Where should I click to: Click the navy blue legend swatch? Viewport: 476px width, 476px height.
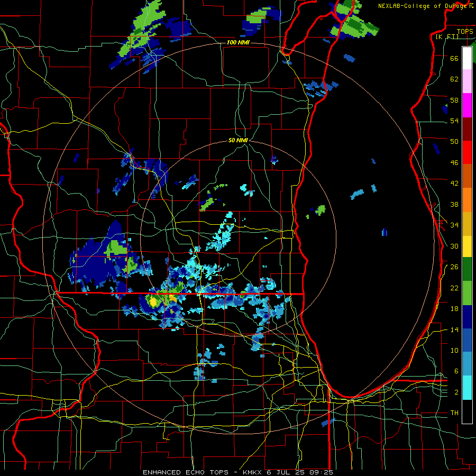(x=467, y=317)
